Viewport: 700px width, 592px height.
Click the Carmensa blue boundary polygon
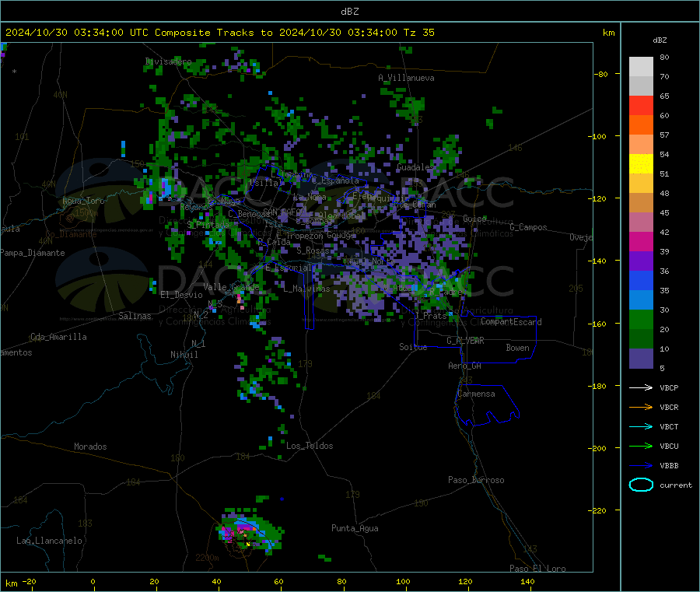click(x=487, y=405)
